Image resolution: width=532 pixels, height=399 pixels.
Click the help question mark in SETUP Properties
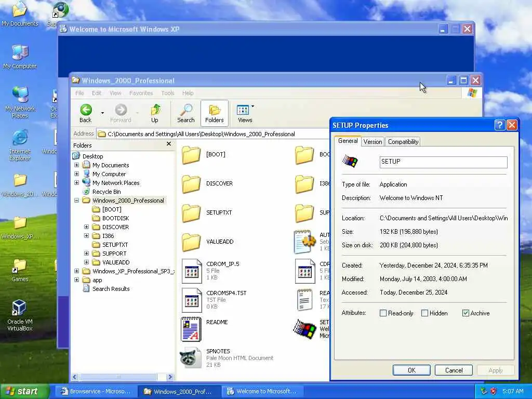(500, 125)
